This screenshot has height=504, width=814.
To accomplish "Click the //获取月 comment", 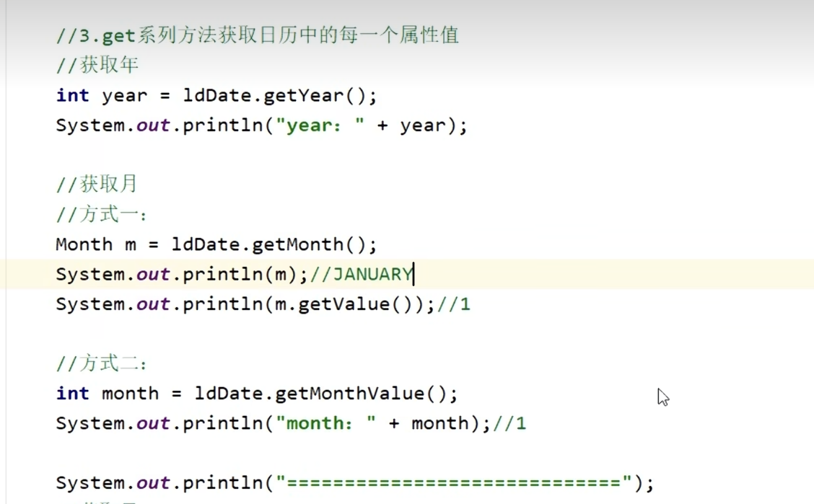I will click(97, 185).
